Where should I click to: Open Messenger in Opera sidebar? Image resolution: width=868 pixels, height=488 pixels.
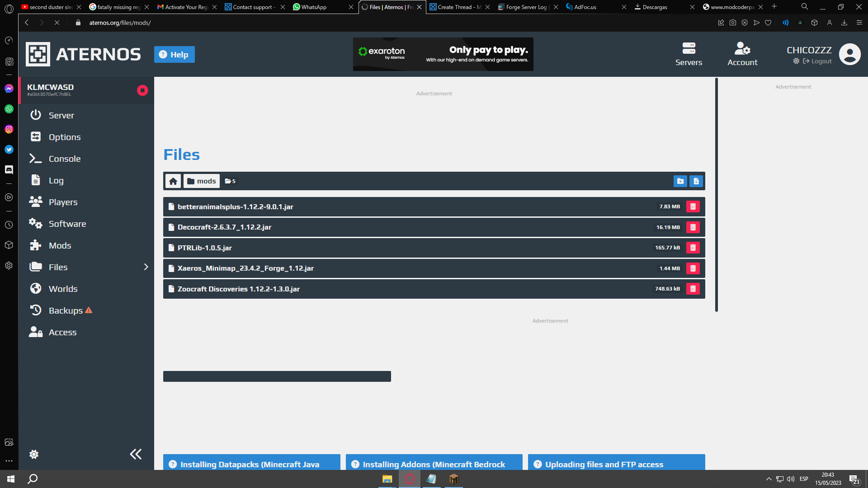pos(9,89)
